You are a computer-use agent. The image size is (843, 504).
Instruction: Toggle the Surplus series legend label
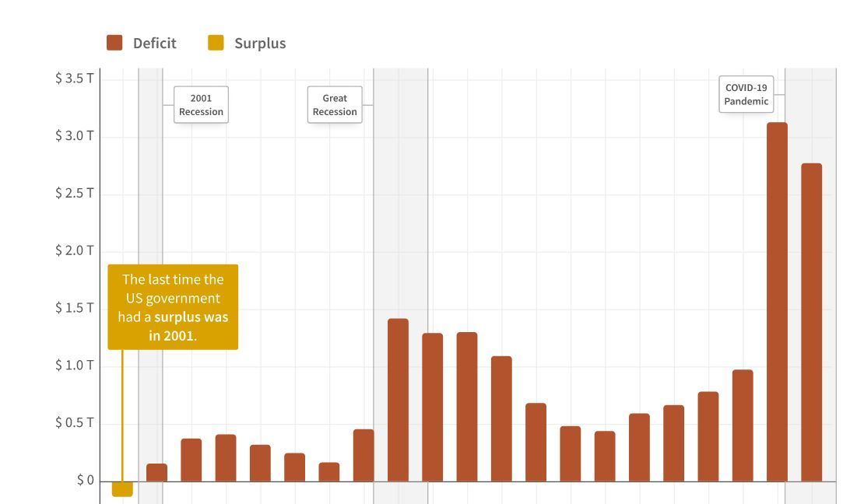[260, 44]
